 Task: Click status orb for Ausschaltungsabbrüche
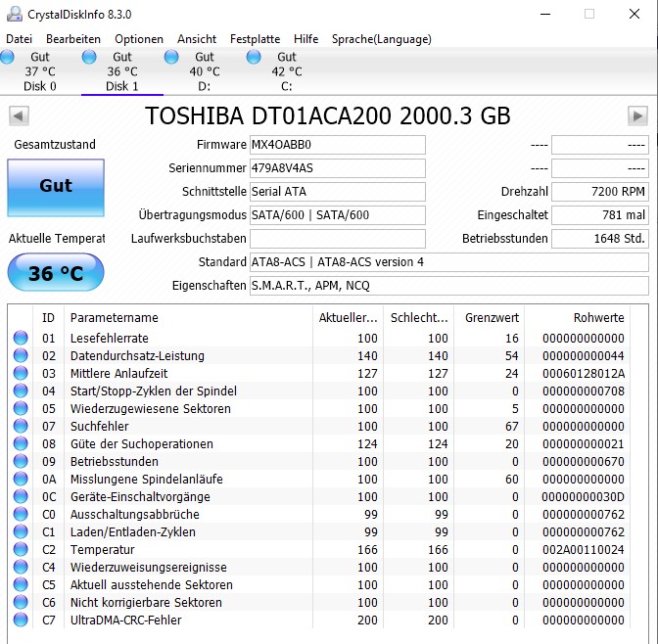pos(21,514)
